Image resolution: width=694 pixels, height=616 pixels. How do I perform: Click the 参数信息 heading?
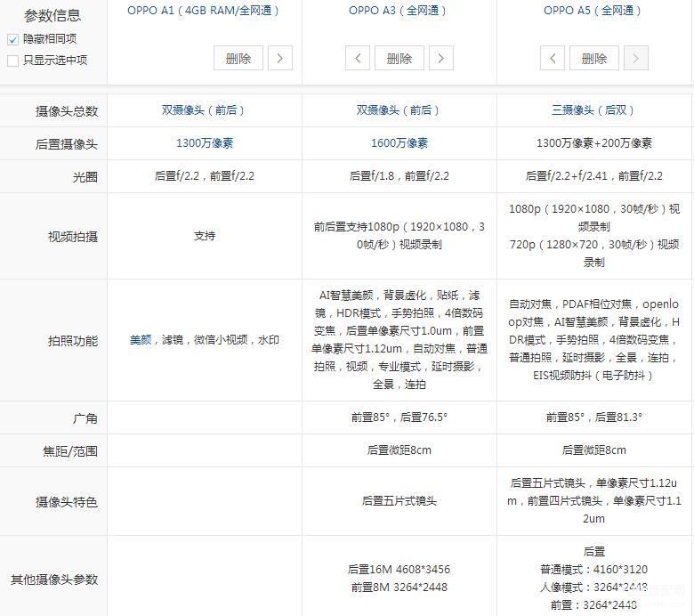pos(52,15)
